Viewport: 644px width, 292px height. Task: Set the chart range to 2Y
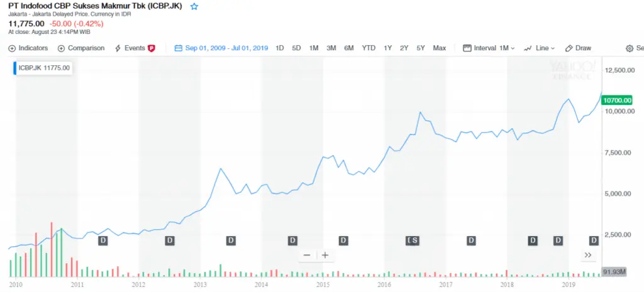404,48
